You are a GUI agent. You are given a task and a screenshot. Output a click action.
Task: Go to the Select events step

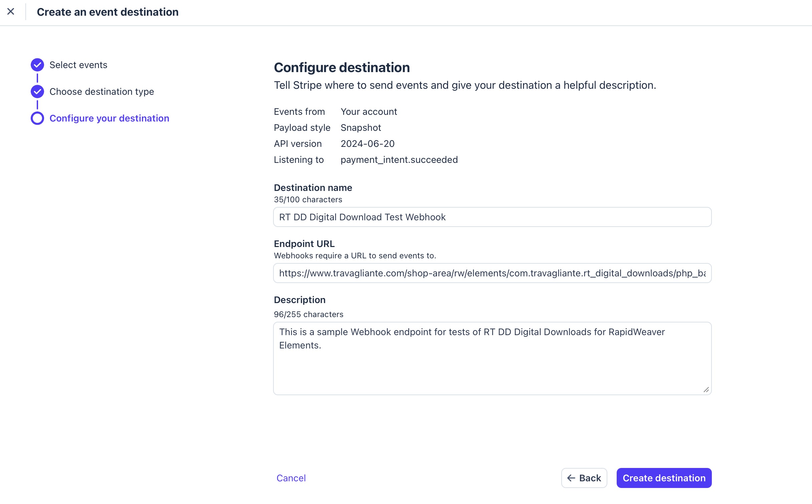[78, 65]
